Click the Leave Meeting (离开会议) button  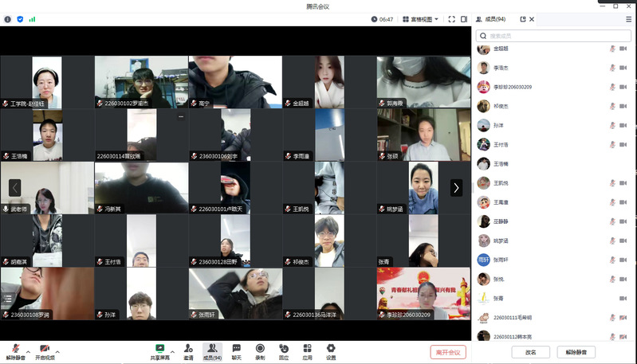448,352
